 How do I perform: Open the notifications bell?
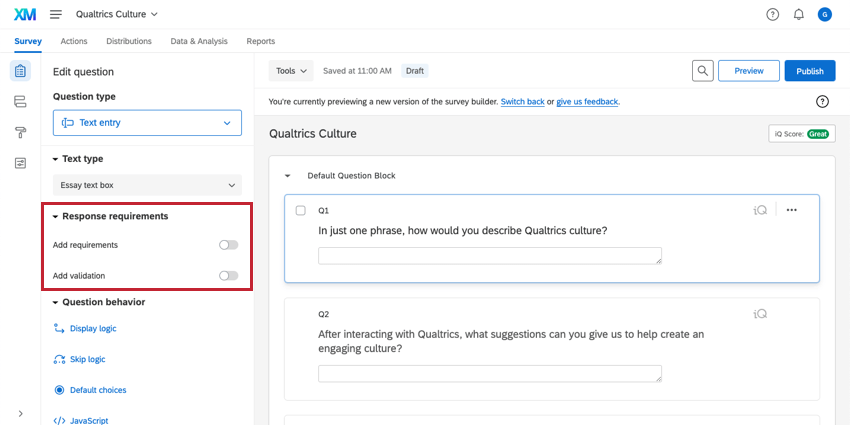pyautogui.click(x=798, y=14)
